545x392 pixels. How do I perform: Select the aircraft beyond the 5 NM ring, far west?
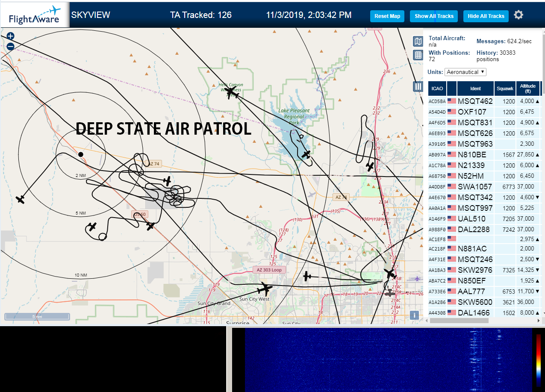(20, 199)
